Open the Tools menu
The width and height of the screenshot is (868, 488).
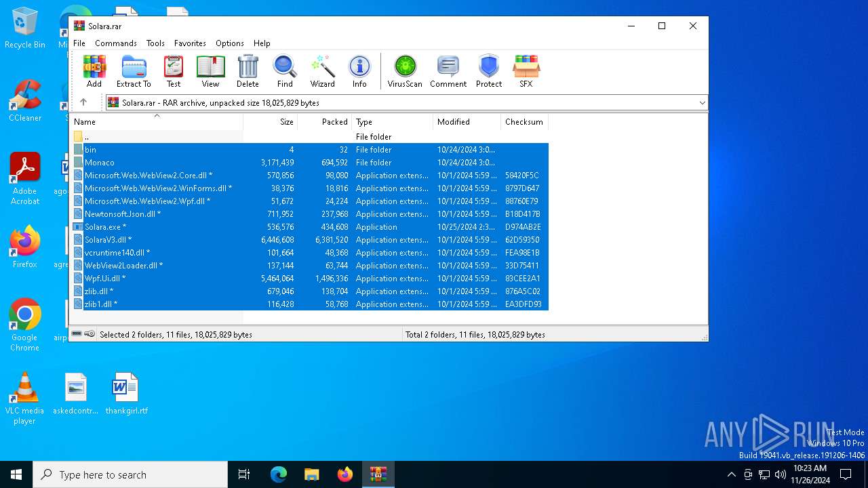155,43
